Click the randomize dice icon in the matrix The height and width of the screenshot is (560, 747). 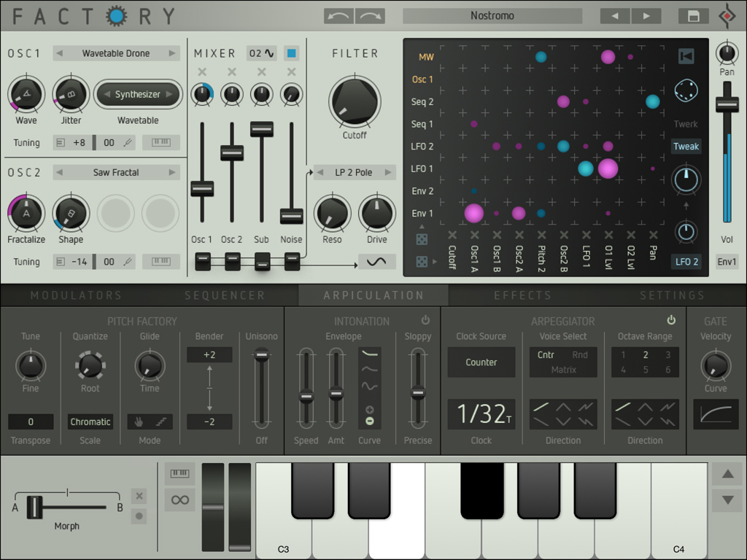(x=686, y=90)
